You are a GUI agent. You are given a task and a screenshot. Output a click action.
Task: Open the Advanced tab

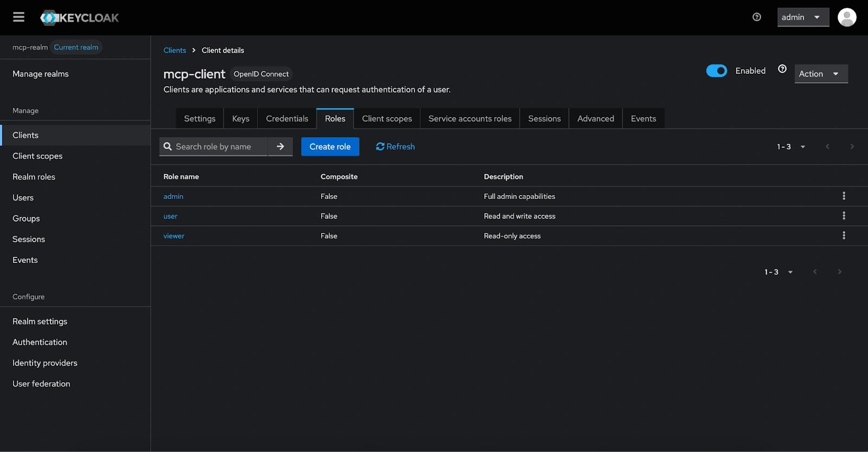click(x=596, y=119)
